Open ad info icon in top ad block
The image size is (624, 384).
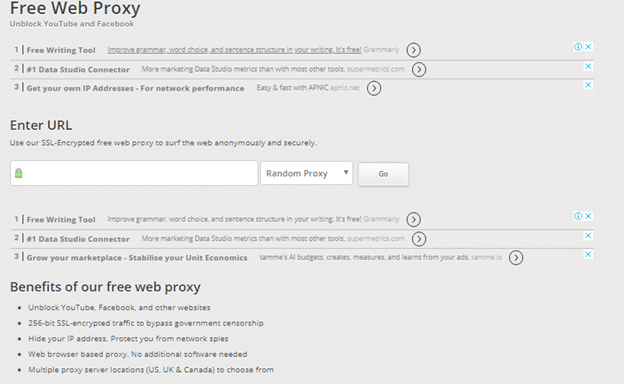[x=578, y=47]
